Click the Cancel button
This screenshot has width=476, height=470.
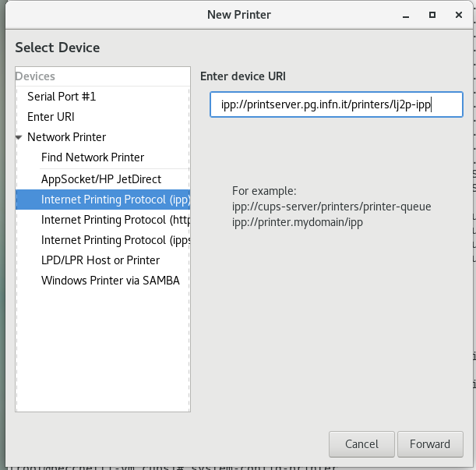361,444
